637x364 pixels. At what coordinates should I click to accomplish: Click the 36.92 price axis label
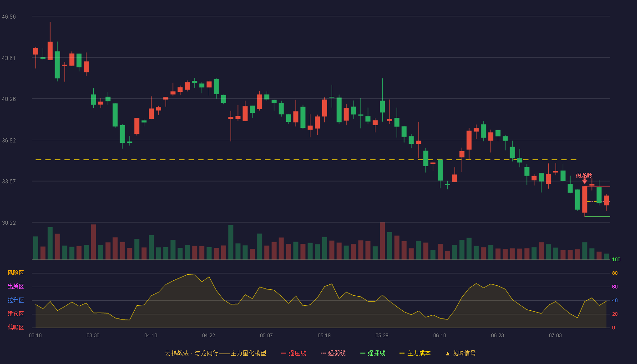(x=9, y=140)
